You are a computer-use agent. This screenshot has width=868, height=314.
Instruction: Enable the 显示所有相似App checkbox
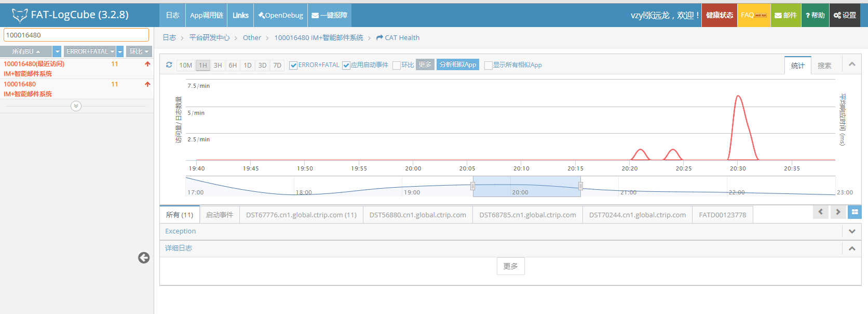tap(488, 66)
